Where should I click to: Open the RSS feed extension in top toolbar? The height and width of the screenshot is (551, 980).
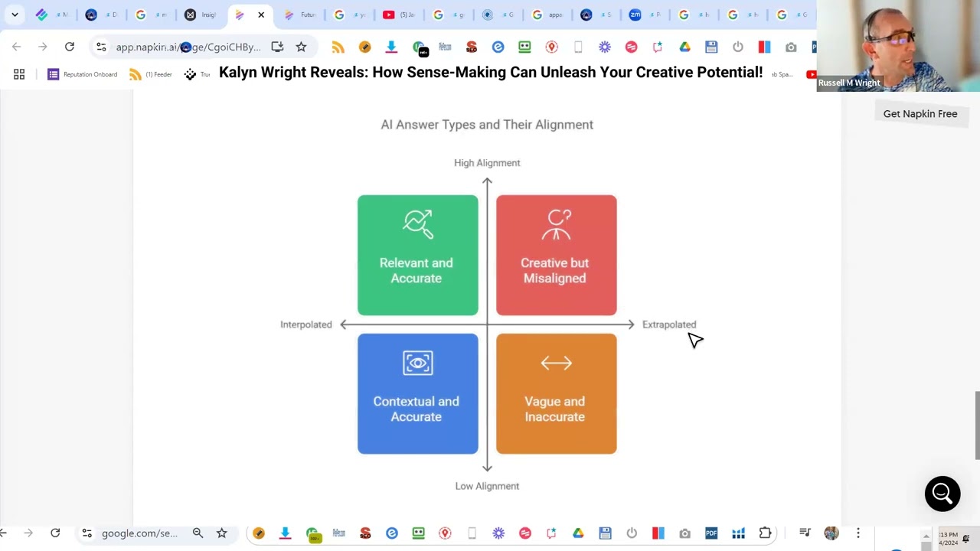coord(338,47)
